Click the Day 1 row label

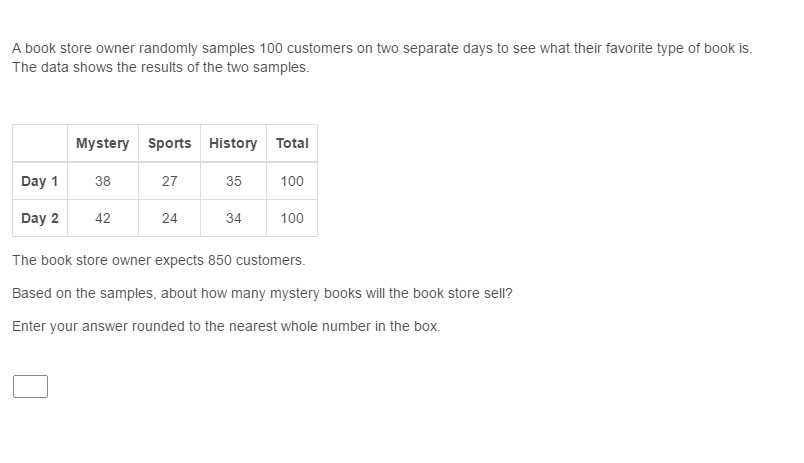[x=40, y=181]
